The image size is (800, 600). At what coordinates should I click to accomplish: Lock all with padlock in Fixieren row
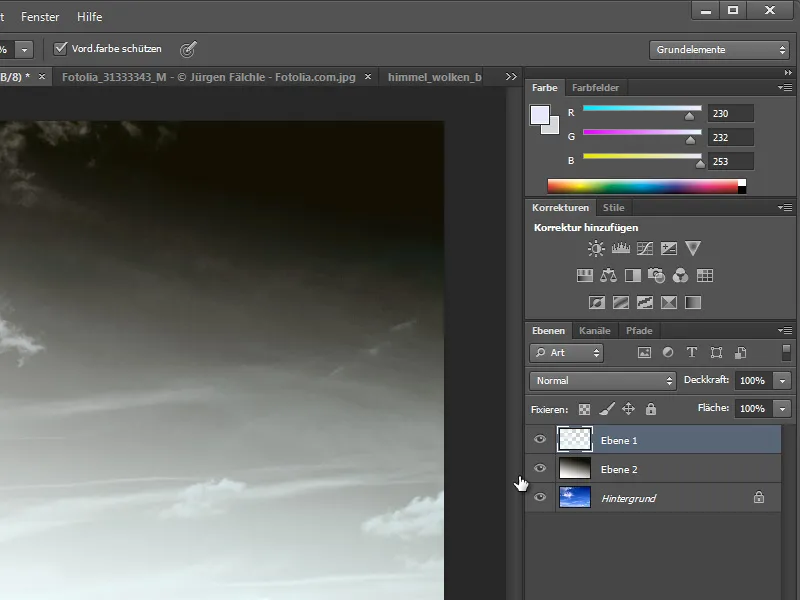coord(651,409)
